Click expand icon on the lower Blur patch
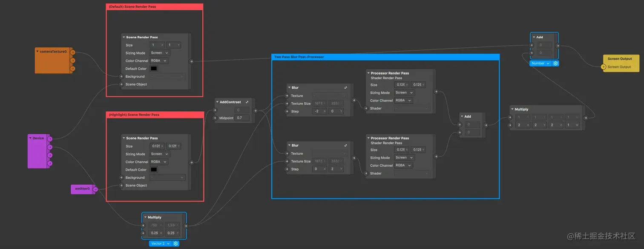Viewport: 644px width, 249px height. [346, 145]
